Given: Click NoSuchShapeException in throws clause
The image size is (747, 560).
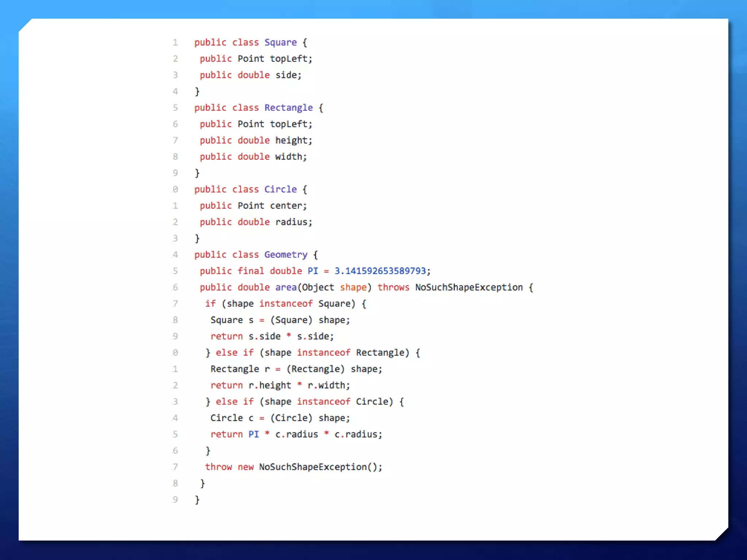Looking at the screenshot, I should [x=469, y=287].
